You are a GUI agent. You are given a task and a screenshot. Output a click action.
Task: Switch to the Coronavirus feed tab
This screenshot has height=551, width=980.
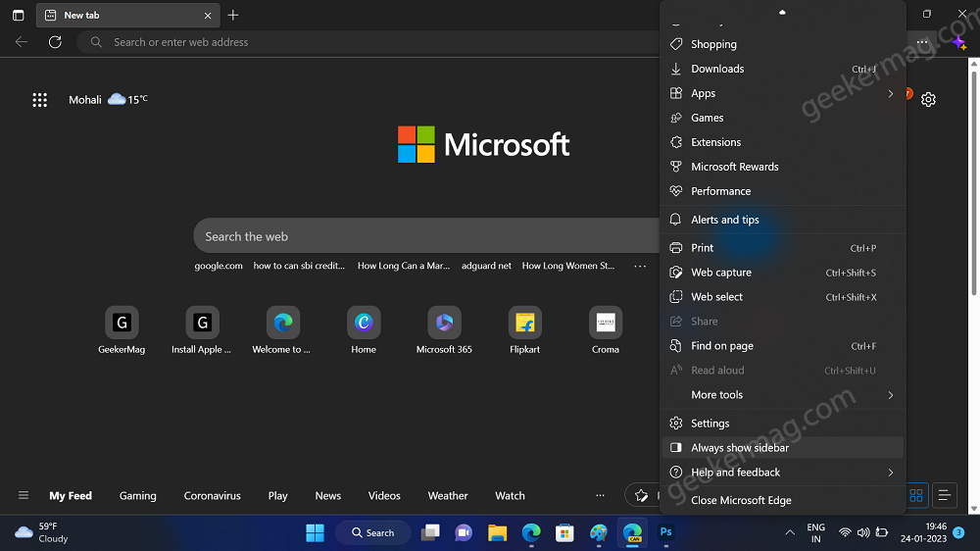click(x=213, y=495)
